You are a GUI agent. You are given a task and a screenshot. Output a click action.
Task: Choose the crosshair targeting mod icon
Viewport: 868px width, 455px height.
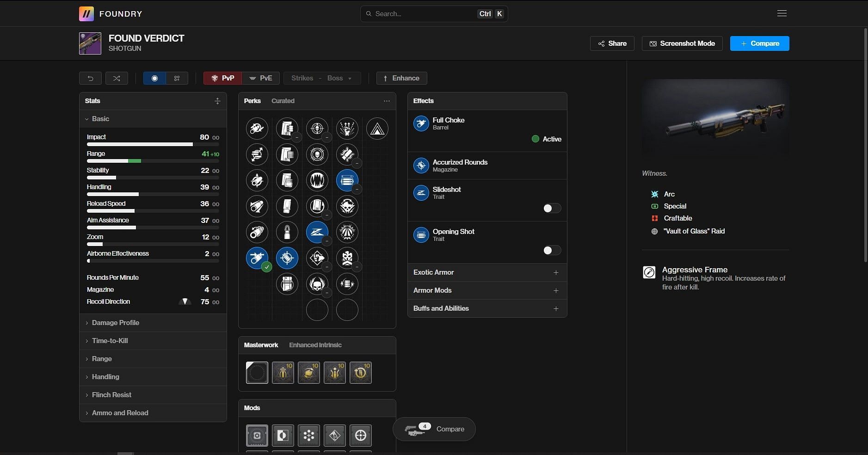(360, 435)
